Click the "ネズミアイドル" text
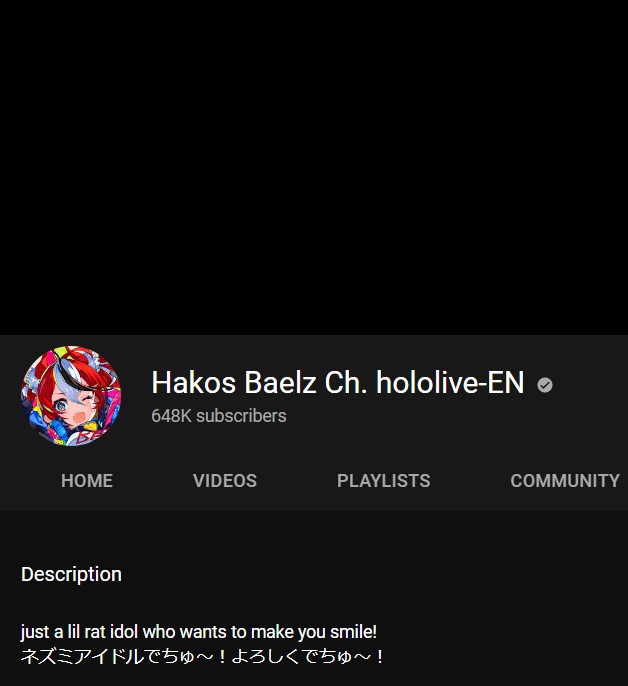This screenshot has width=628, height=686. pos(82,656)
